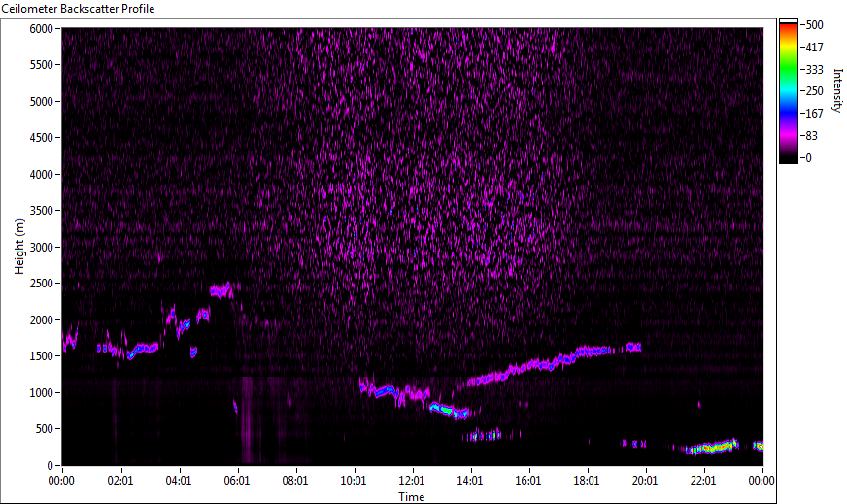
Task: Select the 417 color scale marker
Action: (814, 47)
